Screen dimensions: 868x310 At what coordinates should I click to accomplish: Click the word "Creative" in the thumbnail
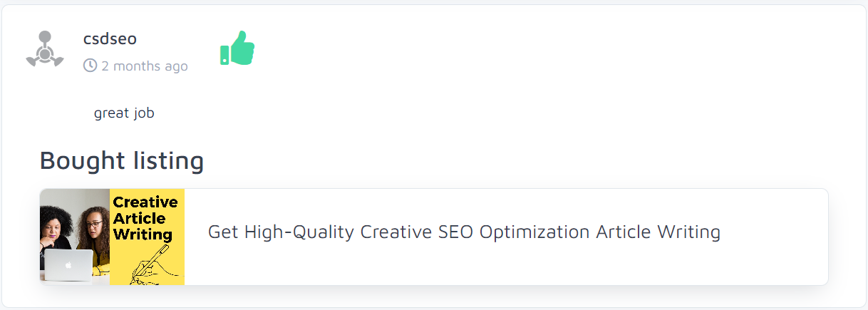pyautogui.click(x=145, y=202)
